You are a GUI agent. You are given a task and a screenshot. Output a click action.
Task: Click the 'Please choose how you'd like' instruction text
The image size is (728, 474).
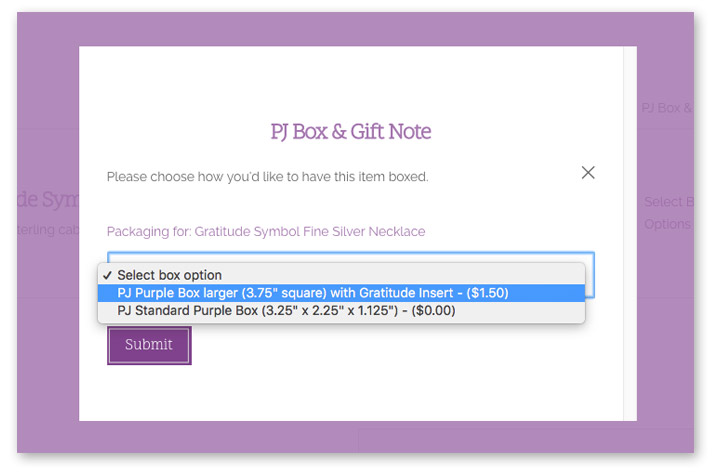[x=267, y=177]
